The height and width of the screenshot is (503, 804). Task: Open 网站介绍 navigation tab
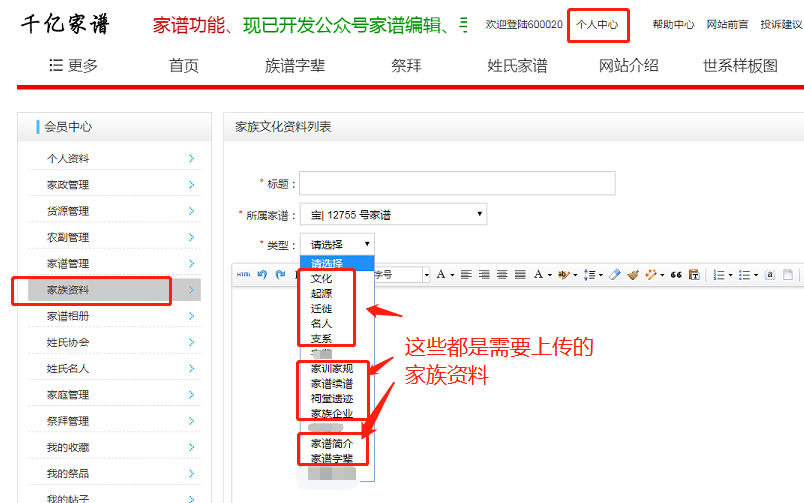pos(629,65)
